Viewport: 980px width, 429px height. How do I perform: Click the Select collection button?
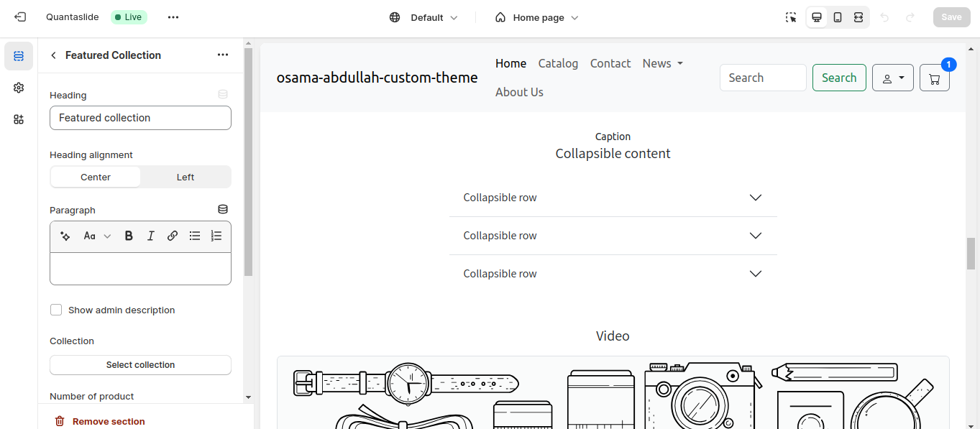pyautogui.click(x=140, y=365)
